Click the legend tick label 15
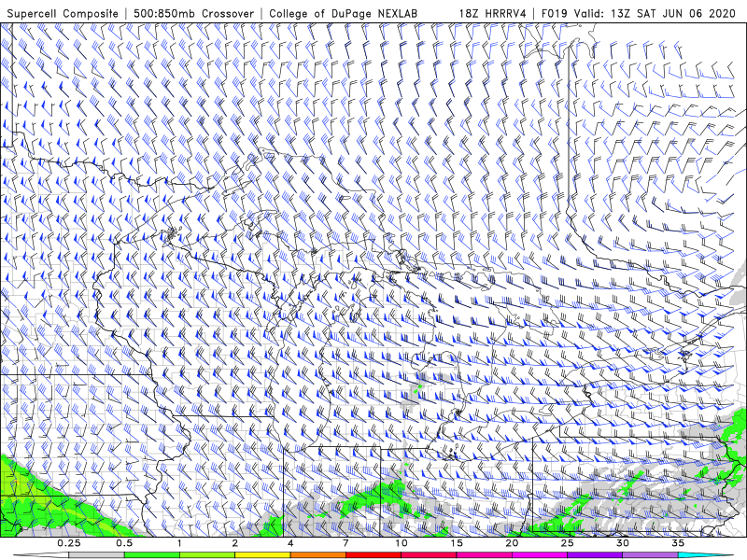Screen dimensions: 747x560 (x=457, y=543)
